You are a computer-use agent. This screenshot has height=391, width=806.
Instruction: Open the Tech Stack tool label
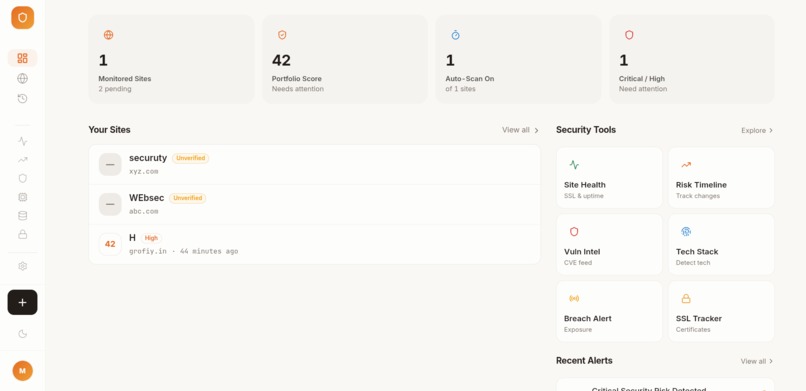point(697,252)
